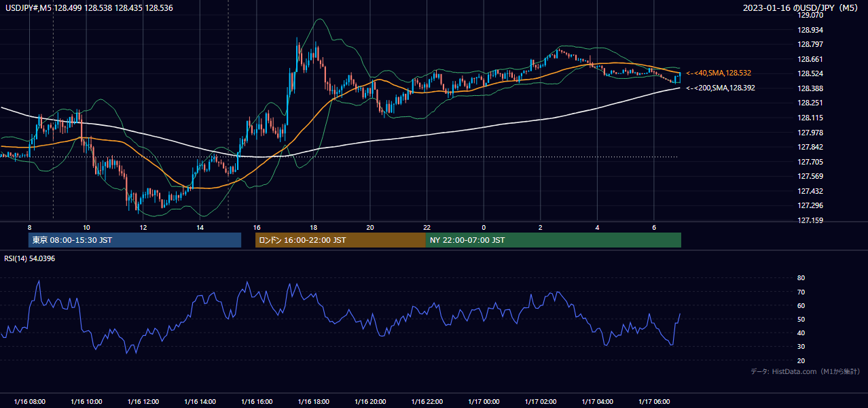This screenshot has height=408, width=868.
Task: Click the price axis value 128.115
Action: pos(810,118)
